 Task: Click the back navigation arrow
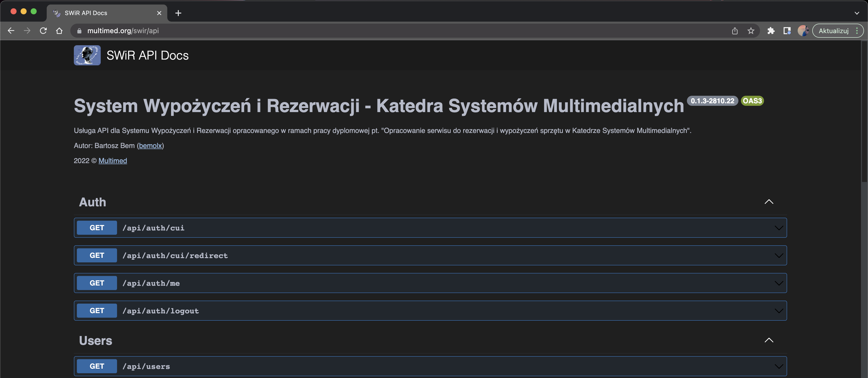[11, 31]
